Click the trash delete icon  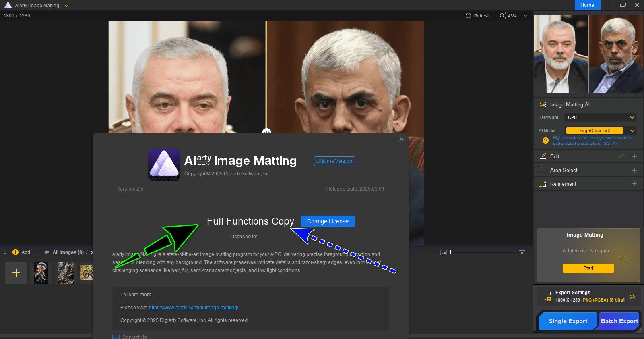point(522,252)
